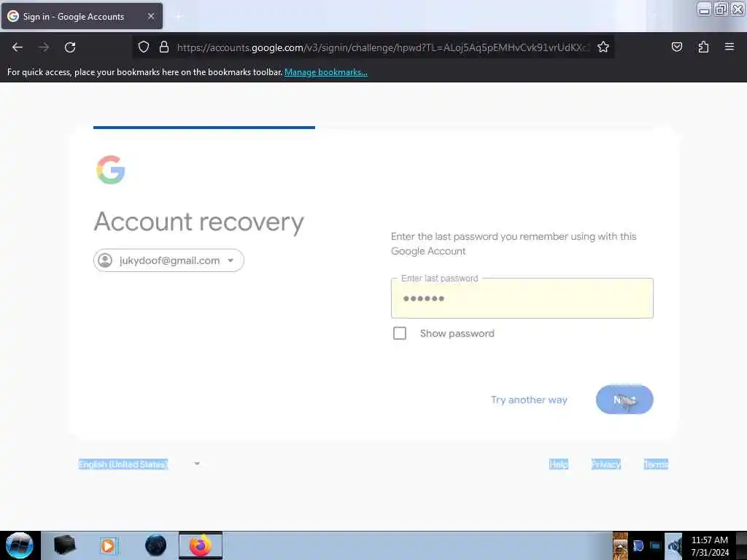Click the network icon in the system tray
The width and height of the screenshot is (747, 560).
656,545
